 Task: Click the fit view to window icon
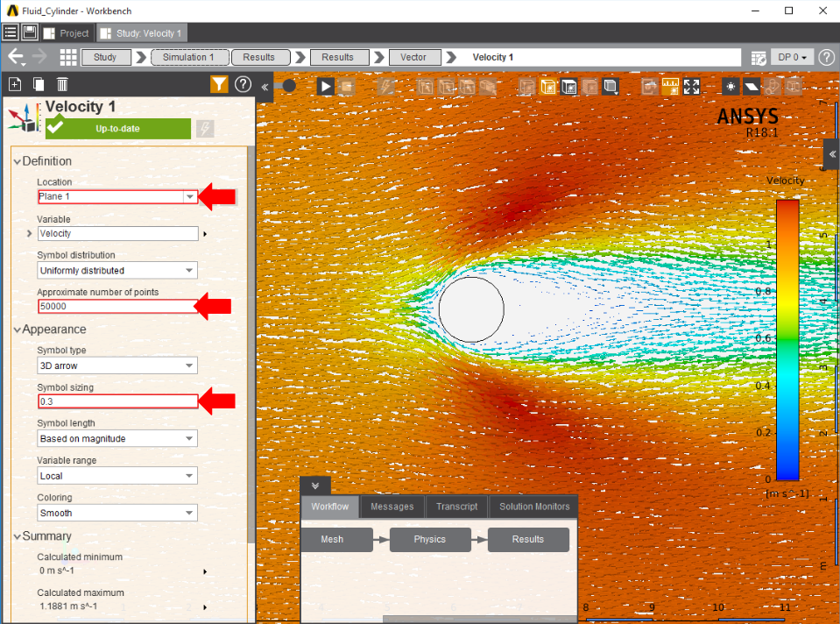pyautogui.click(x=691, y=86)
